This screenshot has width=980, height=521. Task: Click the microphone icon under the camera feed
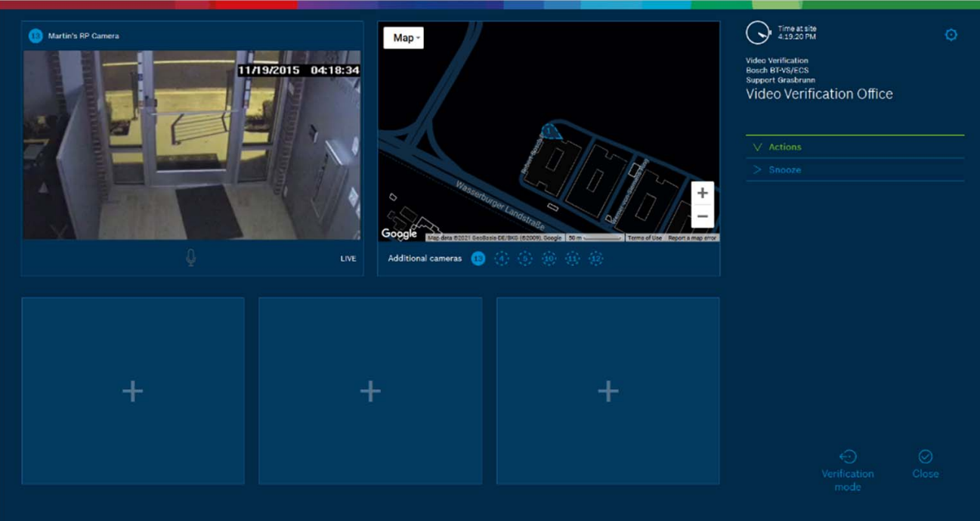[190, 258]
